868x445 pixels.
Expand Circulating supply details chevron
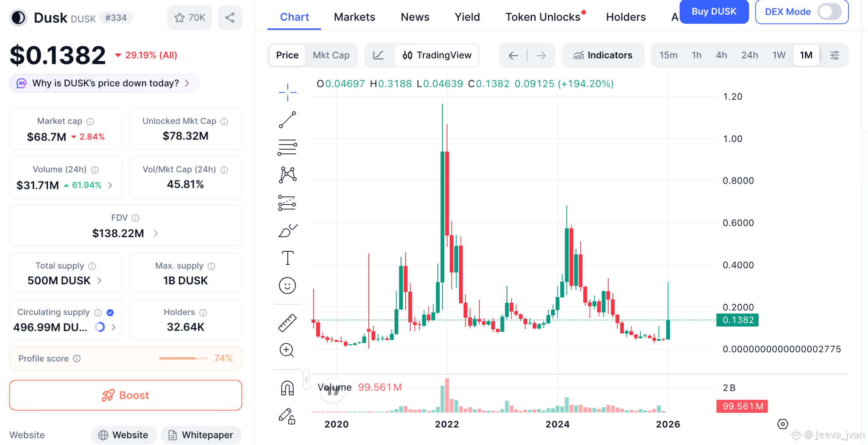pos(113,327)
